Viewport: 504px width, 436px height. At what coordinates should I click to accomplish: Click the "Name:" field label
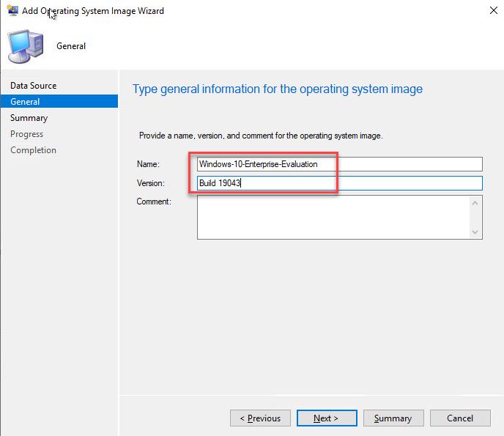coord(148,164)
